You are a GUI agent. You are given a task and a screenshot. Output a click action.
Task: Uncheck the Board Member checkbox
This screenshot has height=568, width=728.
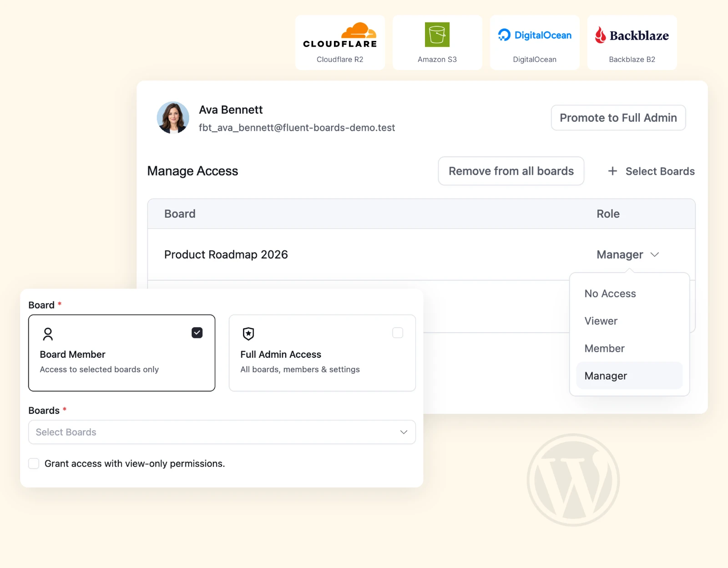(197, 333)
